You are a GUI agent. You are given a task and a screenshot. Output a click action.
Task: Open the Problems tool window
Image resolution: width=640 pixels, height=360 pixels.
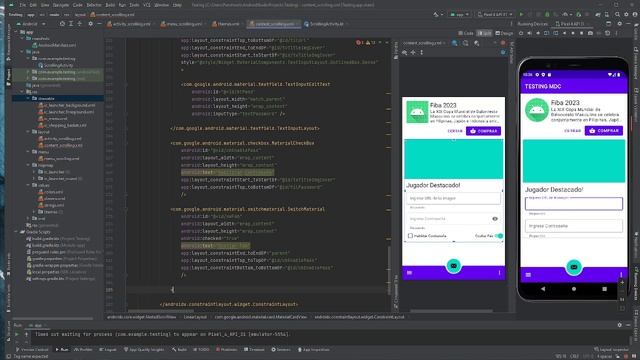[x=227, y=349]
